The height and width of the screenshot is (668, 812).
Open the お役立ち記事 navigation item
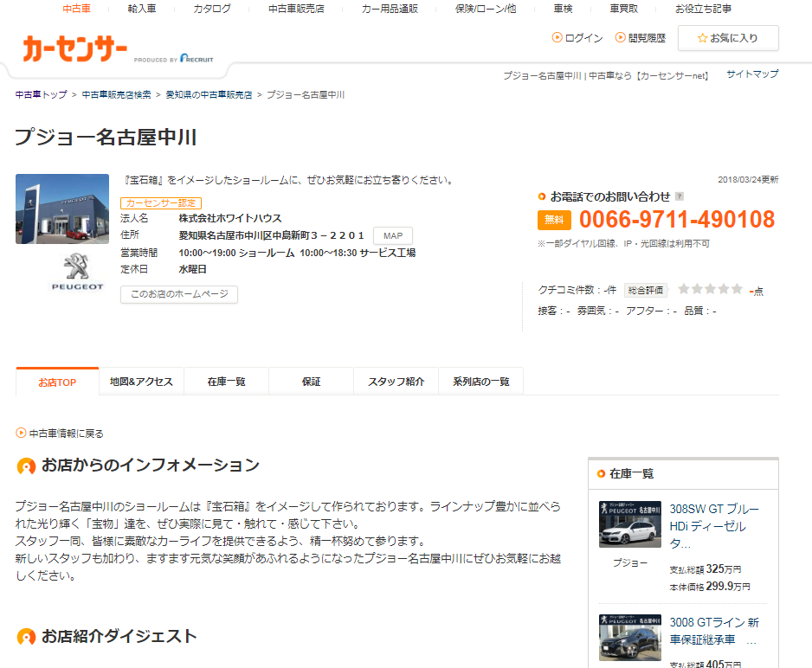tap(703, 9)
